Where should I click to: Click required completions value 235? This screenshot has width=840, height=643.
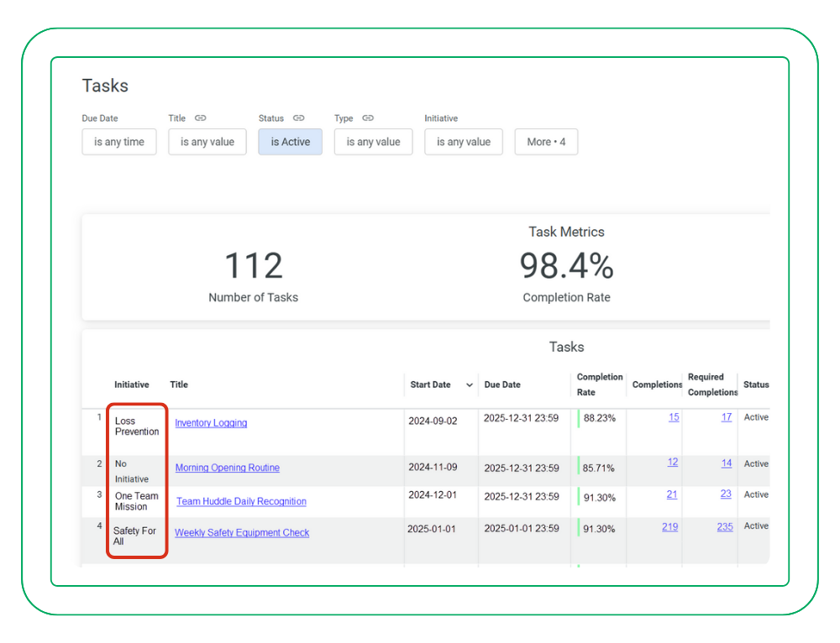(725, 527)
